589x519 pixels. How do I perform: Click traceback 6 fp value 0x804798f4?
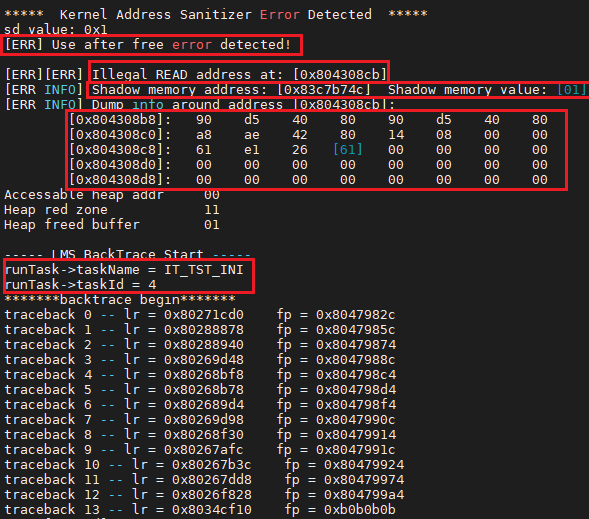(x=356, y=405)
